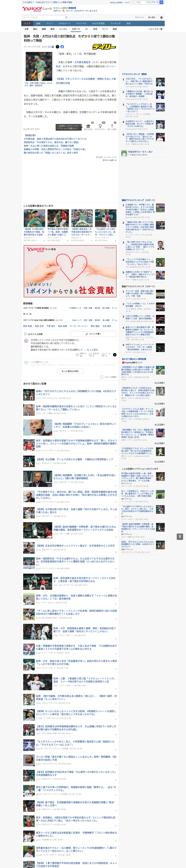React with the 新しい視点 exclamation icon

112,126
